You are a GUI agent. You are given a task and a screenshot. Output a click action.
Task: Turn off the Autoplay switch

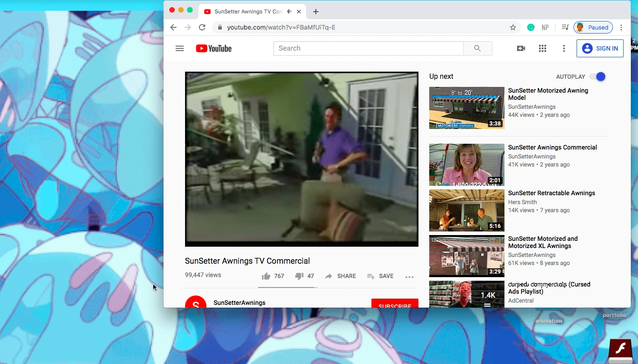[x=598, y=77]
